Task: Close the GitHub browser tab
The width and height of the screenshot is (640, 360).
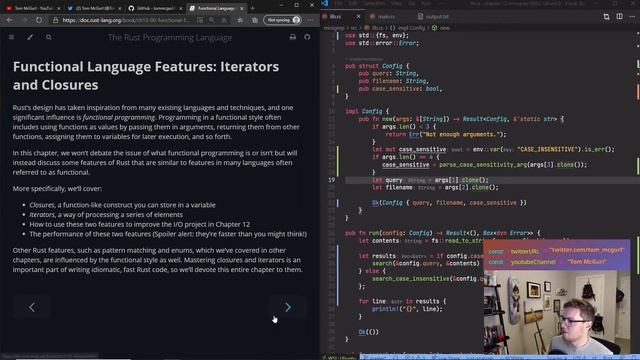Action: coord(180,8)
